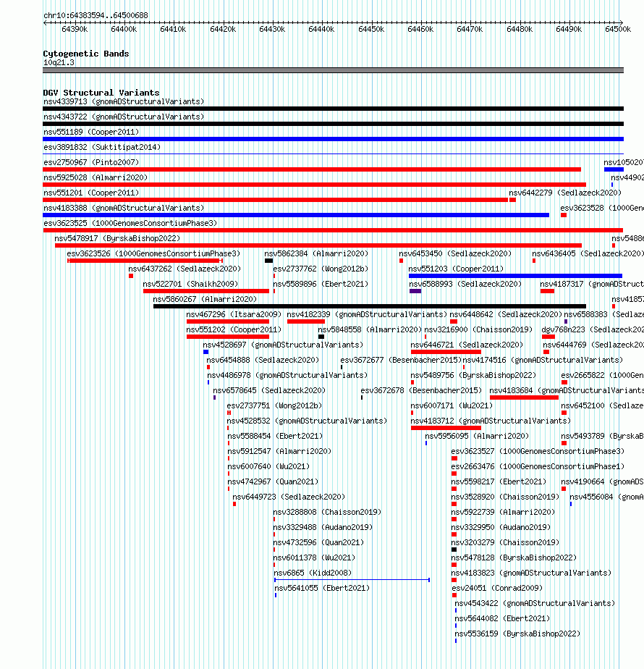This screenshot has width=644, height=669.
Task: Click esv3891832 (Suktitipat2014) variant label
Action: (x=102, y=147)
